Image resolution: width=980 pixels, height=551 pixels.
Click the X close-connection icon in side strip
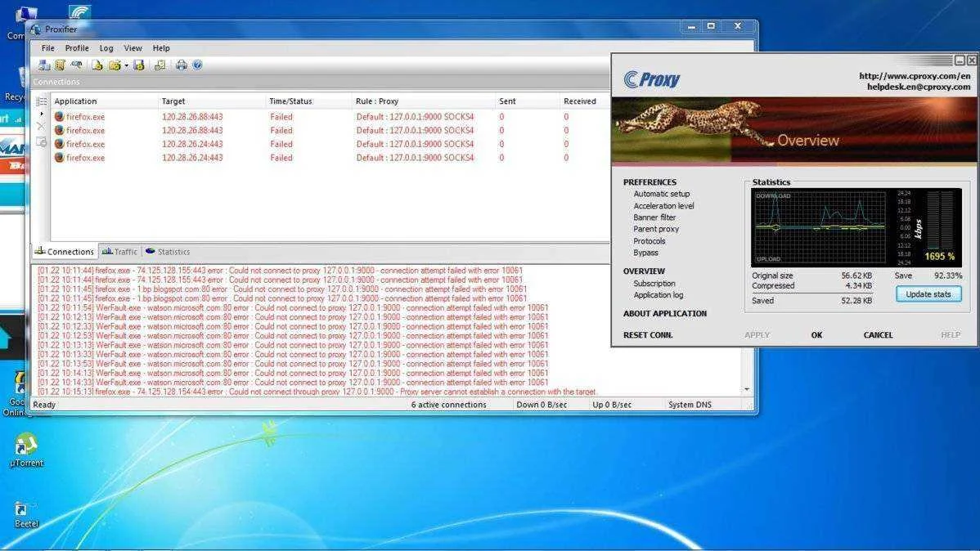click(x=41, y=127)
